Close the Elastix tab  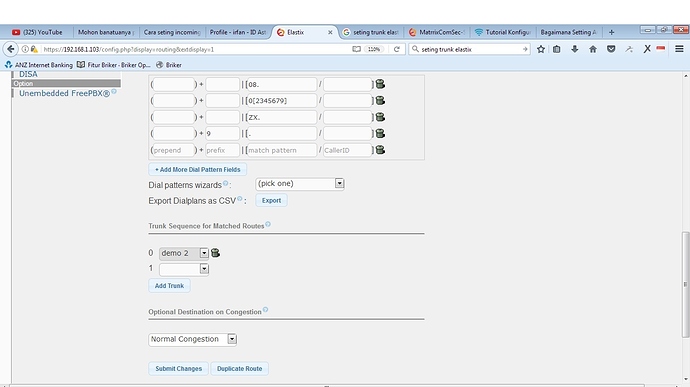(330, 33)
